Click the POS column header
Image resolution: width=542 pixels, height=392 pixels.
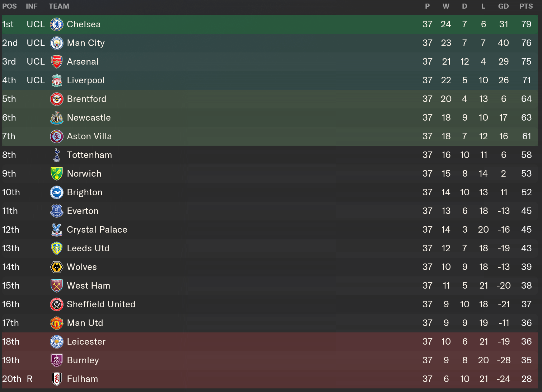(9, 6)
